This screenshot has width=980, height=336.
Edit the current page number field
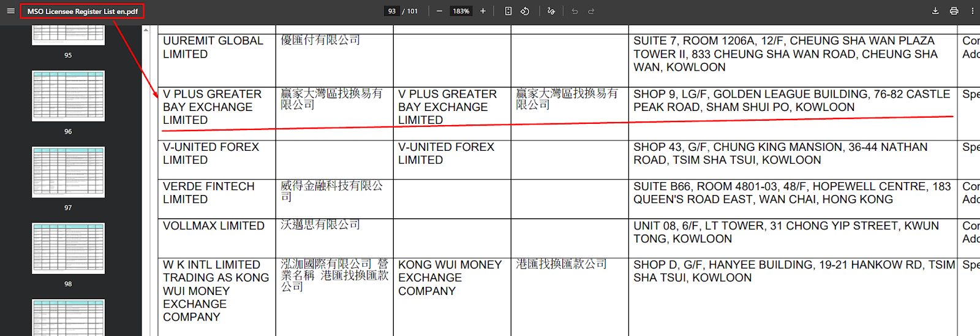click(x=392, y=11)
